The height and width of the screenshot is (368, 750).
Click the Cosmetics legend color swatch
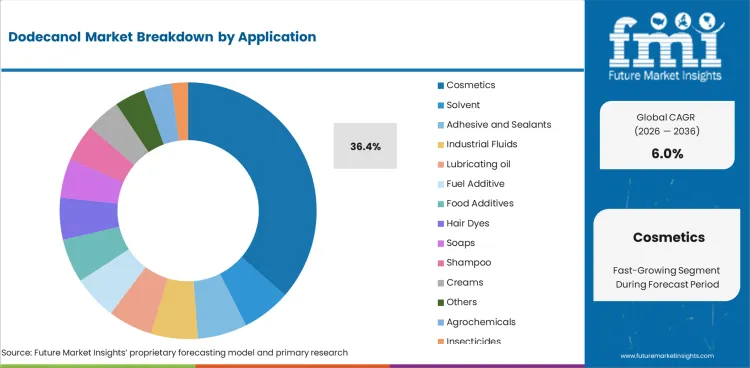click(x=441, y=86)
